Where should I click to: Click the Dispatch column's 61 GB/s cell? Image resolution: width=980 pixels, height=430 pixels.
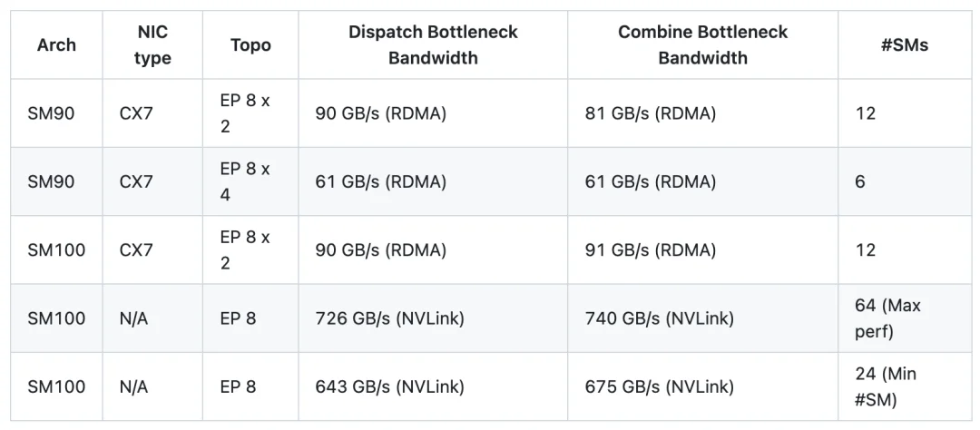click(380, 181)
